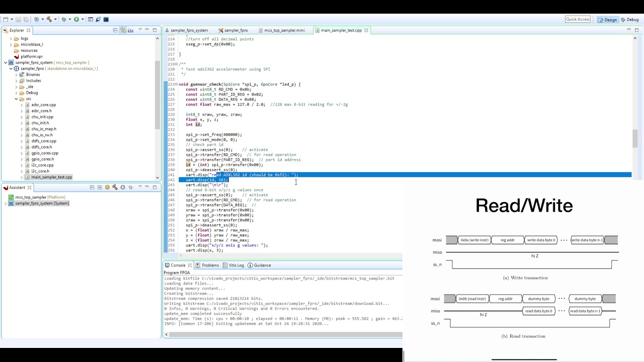This screenshot has width=644, height=362.
Task: Click the Collapse All icon in Explorer
Action: coord(115,30)
